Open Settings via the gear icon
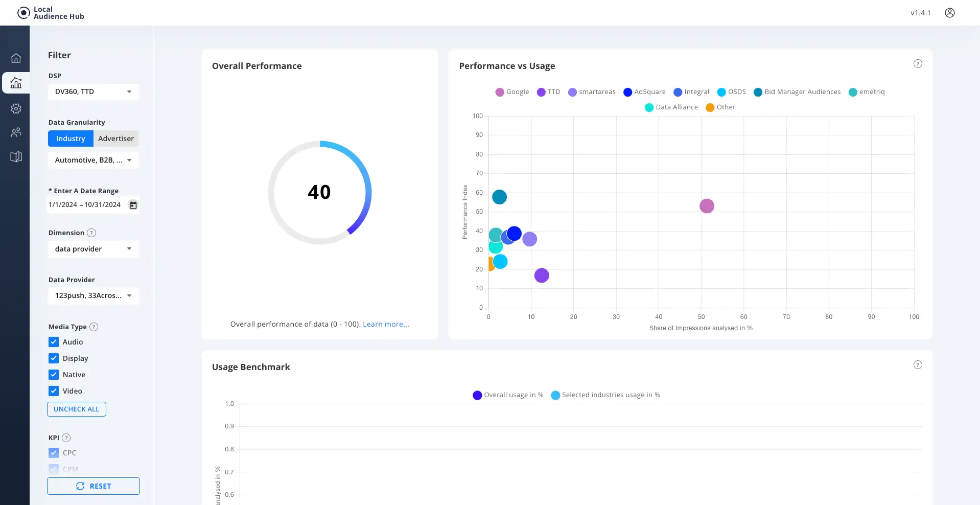 [x=16, y=108]
